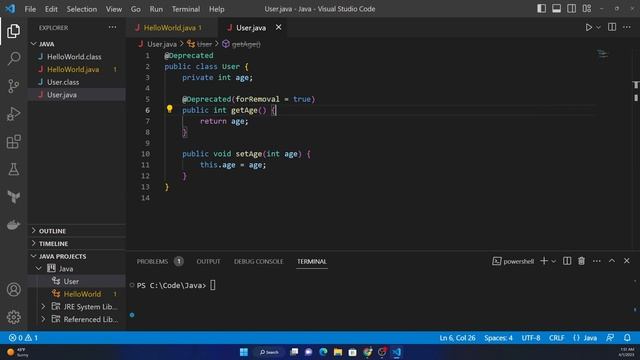Open Windows taskbar Search box
Screen dimensions: 640x360
tap(269, 352)
